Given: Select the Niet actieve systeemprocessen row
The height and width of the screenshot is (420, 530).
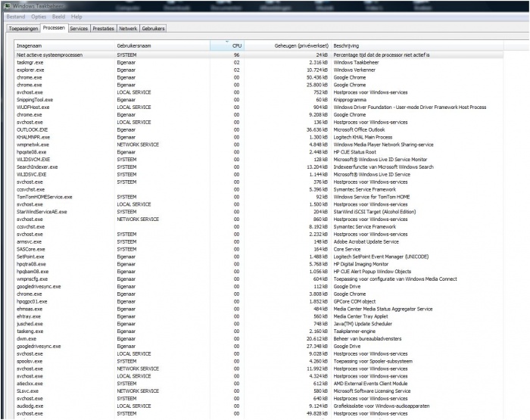Looking at the screenshot, I should (x=259, y=54).
